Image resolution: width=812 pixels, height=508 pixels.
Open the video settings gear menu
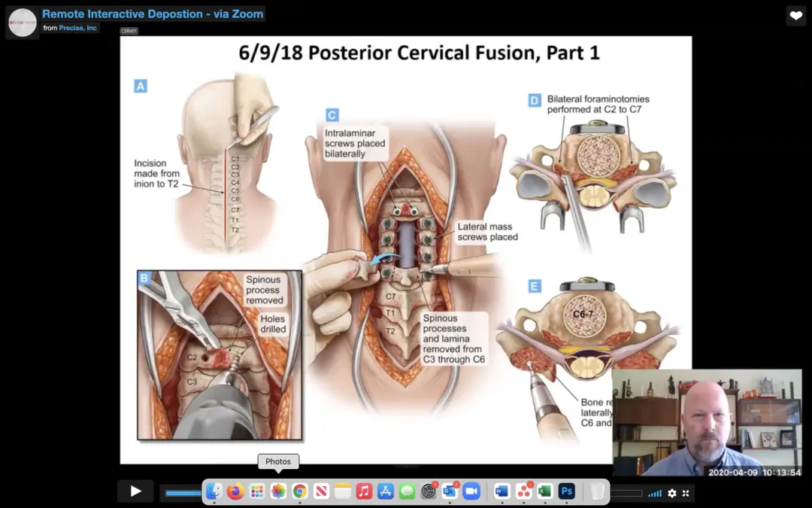tap(671, 494)
